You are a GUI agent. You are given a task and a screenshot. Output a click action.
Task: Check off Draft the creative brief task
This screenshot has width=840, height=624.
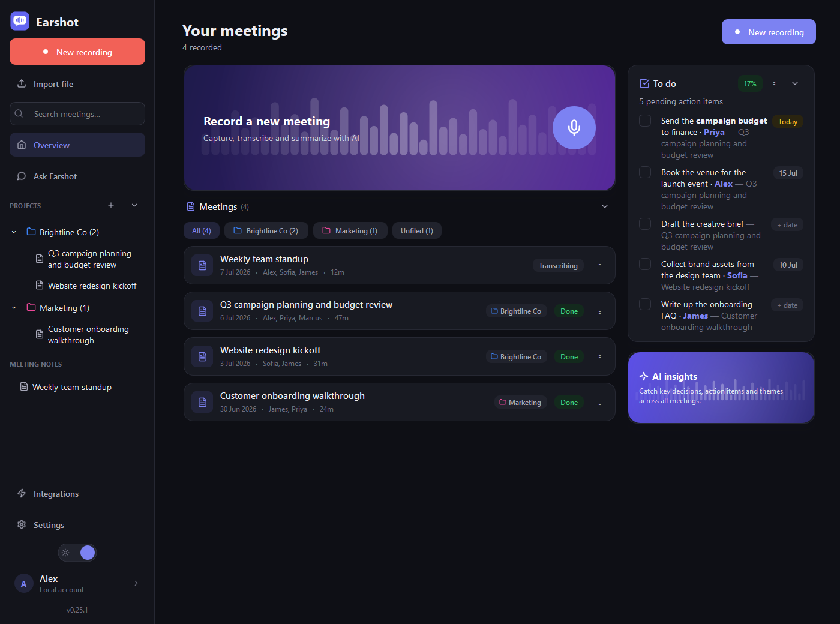tap(645, 224)
